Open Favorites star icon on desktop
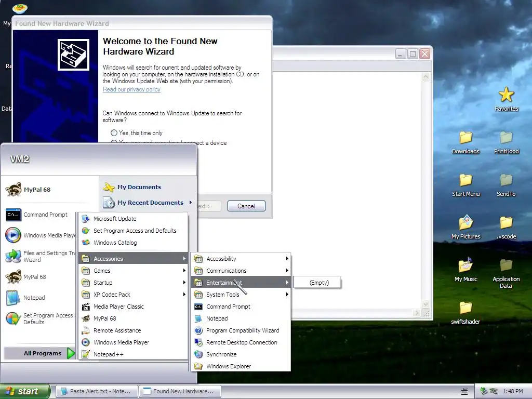This screenshot has height=399, width=532. (506, 99)
